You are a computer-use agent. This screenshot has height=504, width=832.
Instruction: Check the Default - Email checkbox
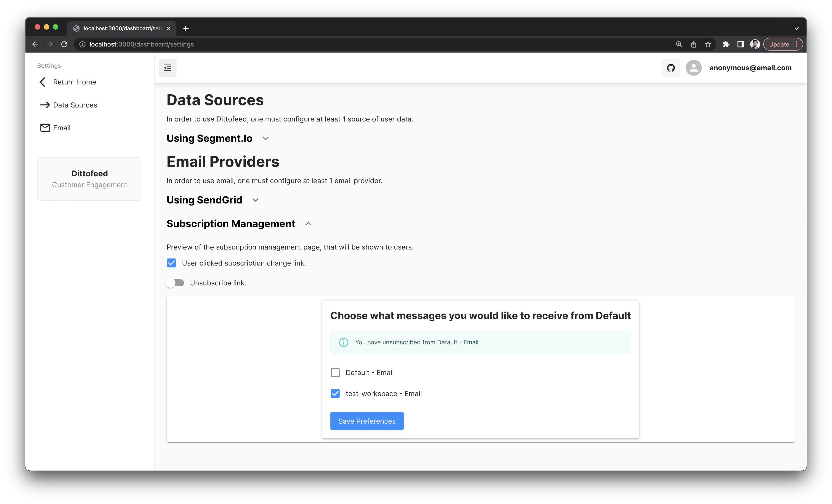[x=335, y=372]
